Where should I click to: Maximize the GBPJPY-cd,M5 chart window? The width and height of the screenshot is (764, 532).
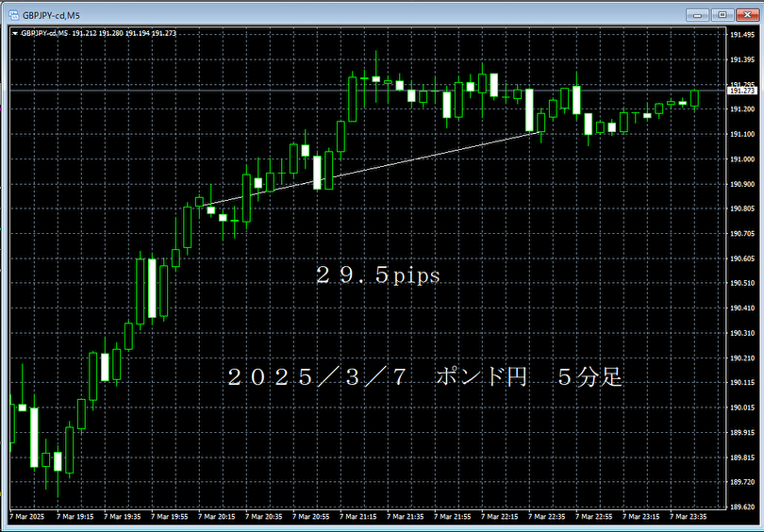point(722,13)
